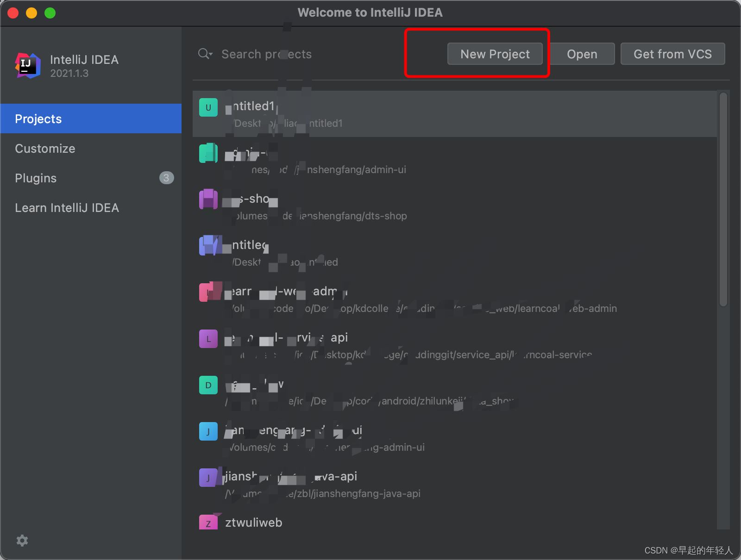Viewport: 741px width, 560px height.
Task: Click the projects list vertical scrollbar
Action: point(723,199)
